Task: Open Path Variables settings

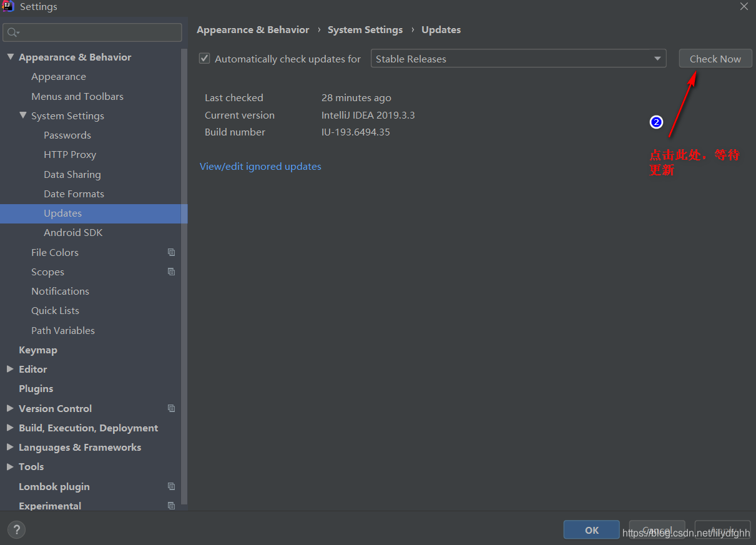Action: 63,330
